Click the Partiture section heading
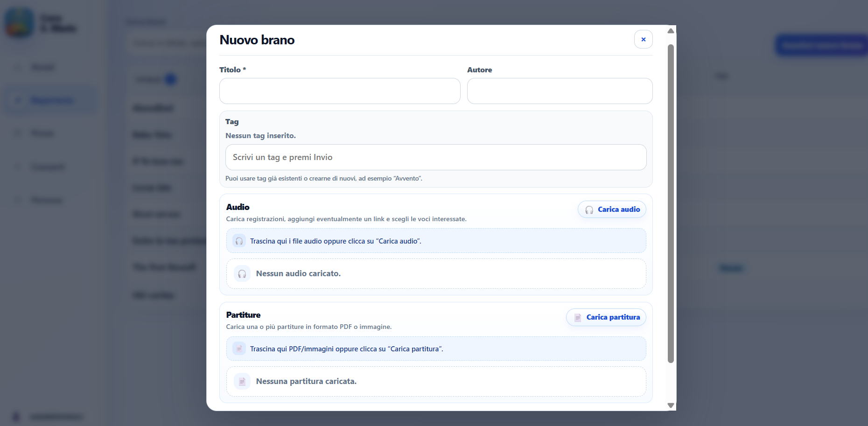868x426 pixels. click(x=243, y=315)
